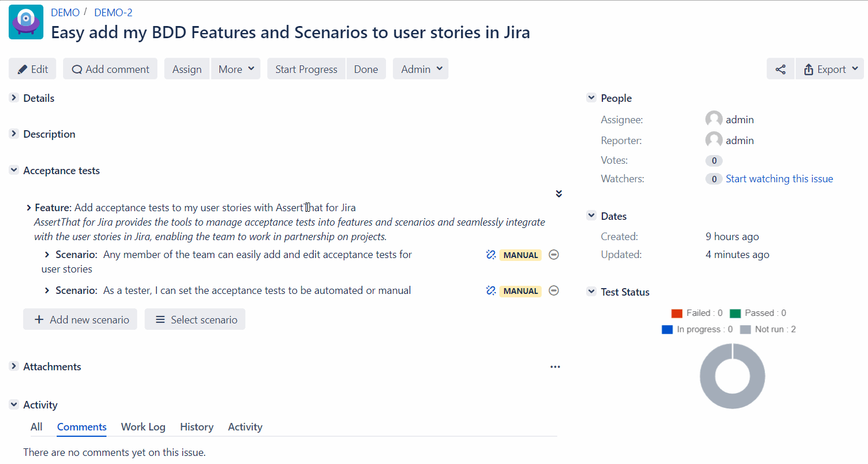Open the Activity tab
This screenshot has height=464, width=868.
pyautogui.click(x=245, y=427)
